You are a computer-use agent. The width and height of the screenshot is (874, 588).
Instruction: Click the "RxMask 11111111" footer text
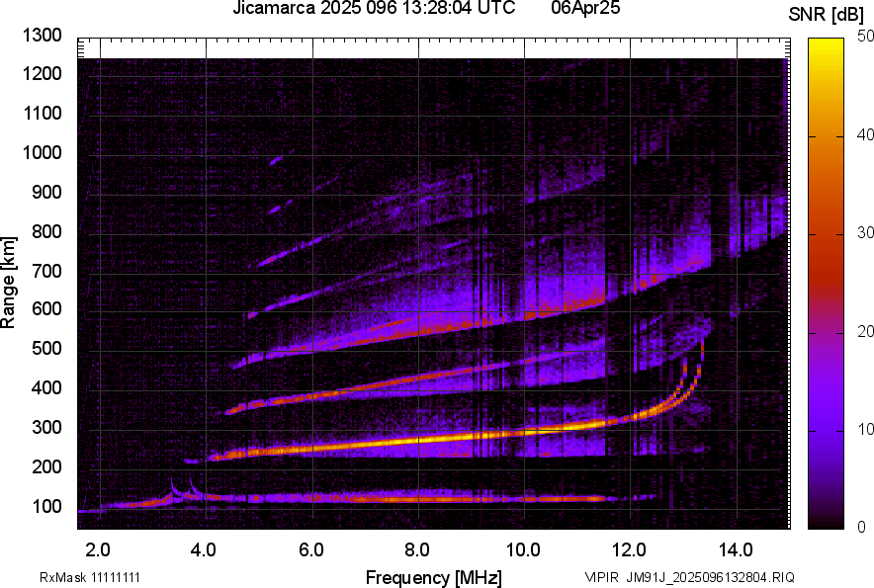[x=90, y=577]
